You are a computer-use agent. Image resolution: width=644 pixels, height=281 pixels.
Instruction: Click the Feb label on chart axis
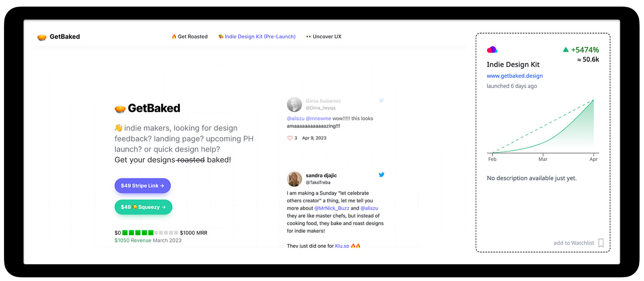tap(492, 159)
